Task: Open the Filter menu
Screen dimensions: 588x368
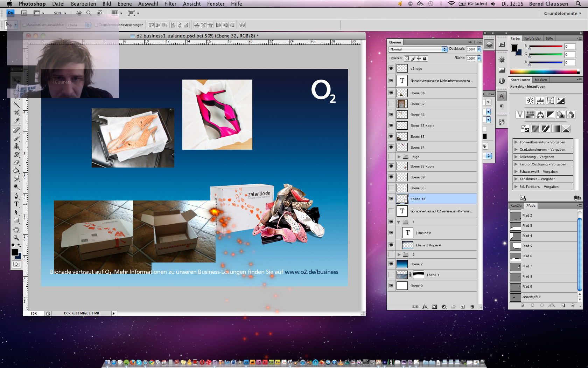Action: click(x=170, y=4)
